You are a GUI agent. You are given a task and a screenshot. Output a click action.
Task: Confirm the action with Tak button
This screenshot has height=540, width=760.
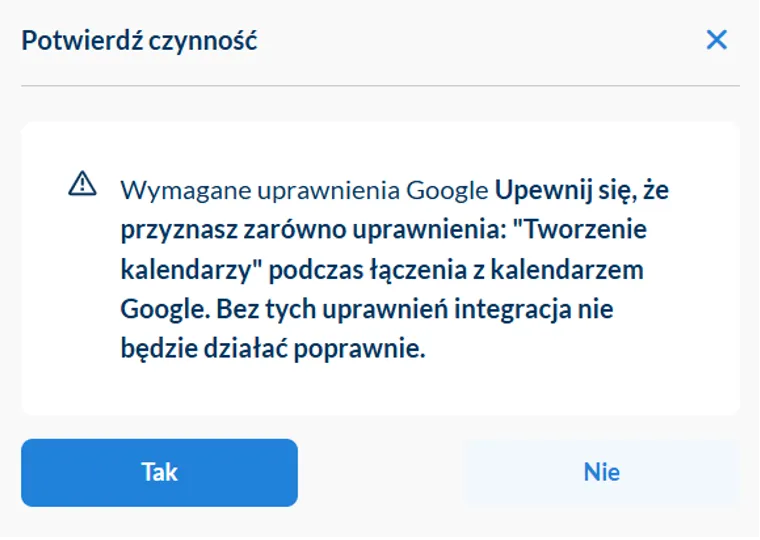[159, 472]
